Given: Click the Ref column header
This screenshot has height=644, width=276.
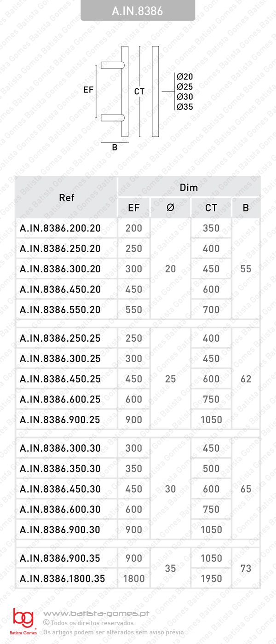Looking at the screenshot, I should tap(67, 198).
